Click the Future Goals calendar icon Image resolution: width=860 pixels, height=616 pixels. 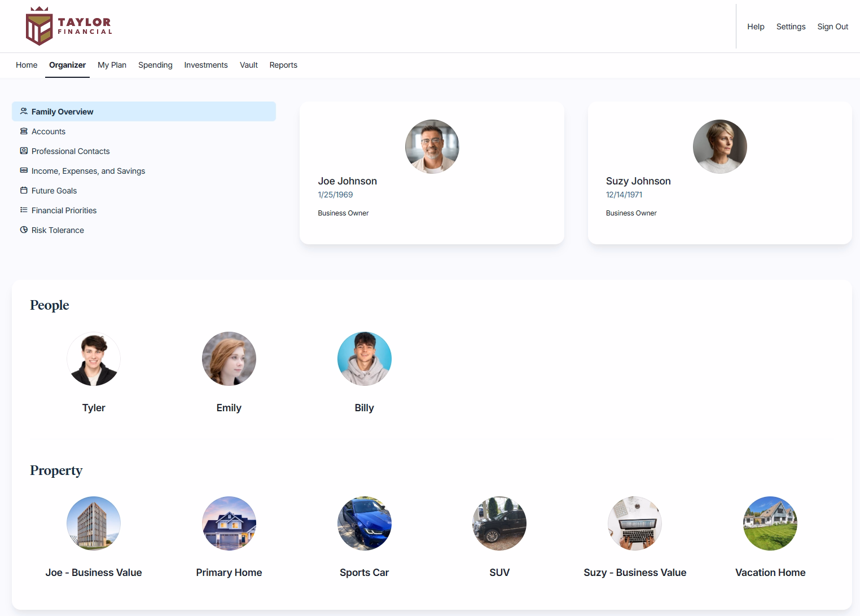(x=24, y=190)
